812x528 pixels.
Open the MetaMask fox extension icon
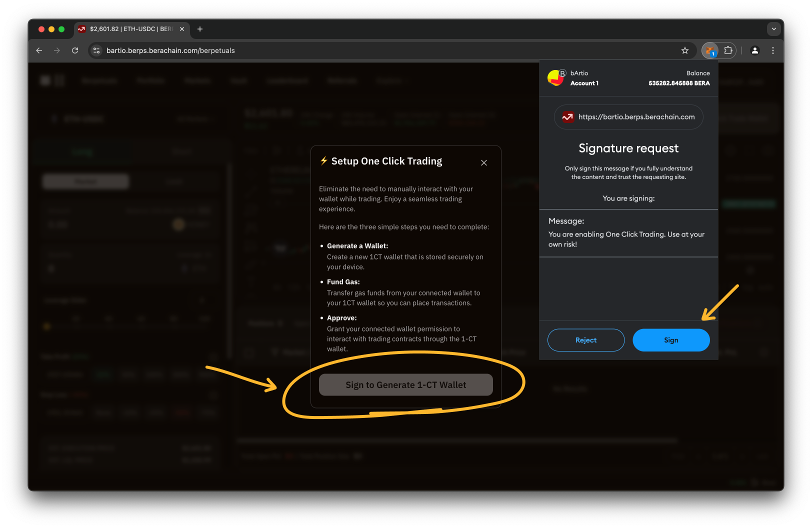(710, 50)
